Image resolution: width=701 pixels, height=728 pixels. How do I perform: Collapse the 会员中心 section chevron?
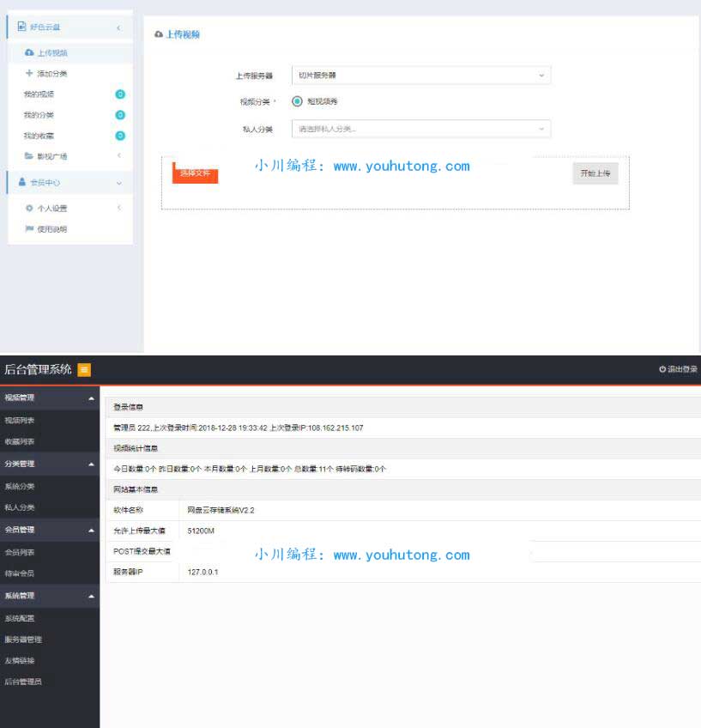[119, 183]
